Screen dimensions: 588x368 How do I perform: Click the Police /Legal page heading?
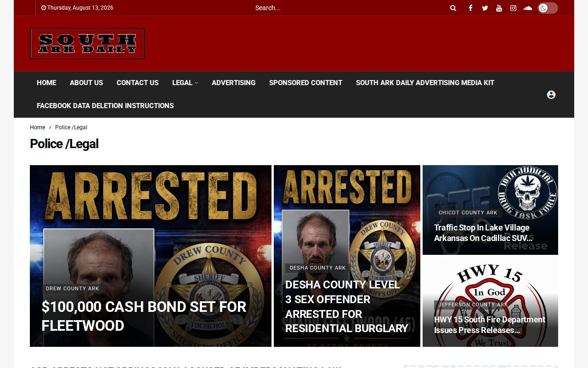coord(64,144)
